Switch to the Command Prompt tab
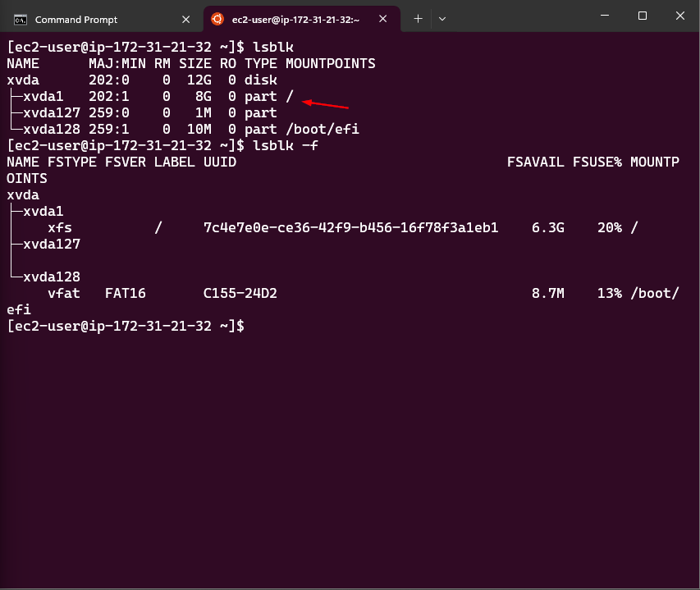Image resolution: width=700 pixels, height=590 pixels. tap(76, 19)
